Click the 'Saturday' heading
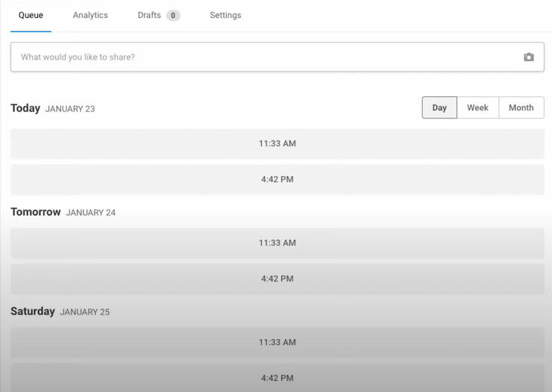552x392 pixels. (x=33, y=312)
